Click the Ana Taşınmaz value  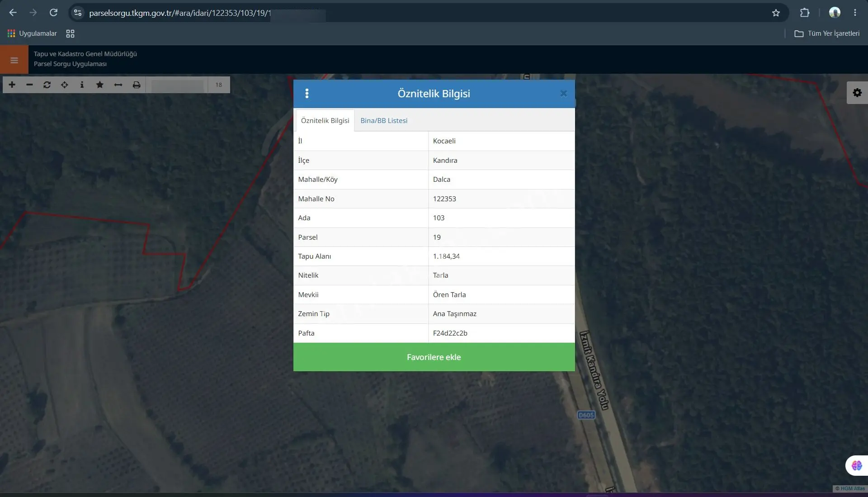click(x=501, y=314)
